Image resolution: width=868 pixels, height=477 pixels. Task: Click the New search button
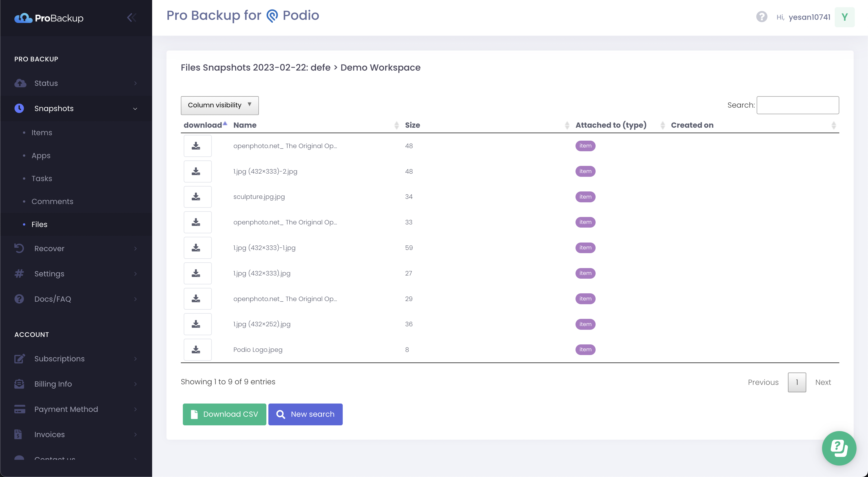[305, 414]
